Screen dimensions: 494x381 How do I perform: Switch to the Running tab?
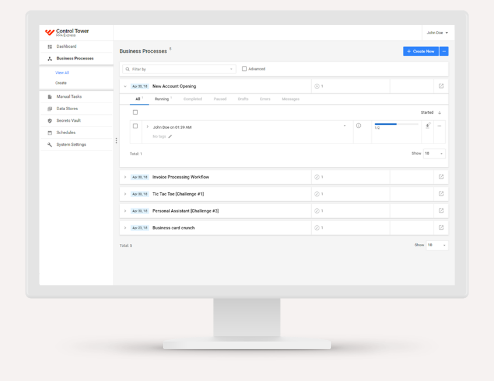[x=163, y=99]
